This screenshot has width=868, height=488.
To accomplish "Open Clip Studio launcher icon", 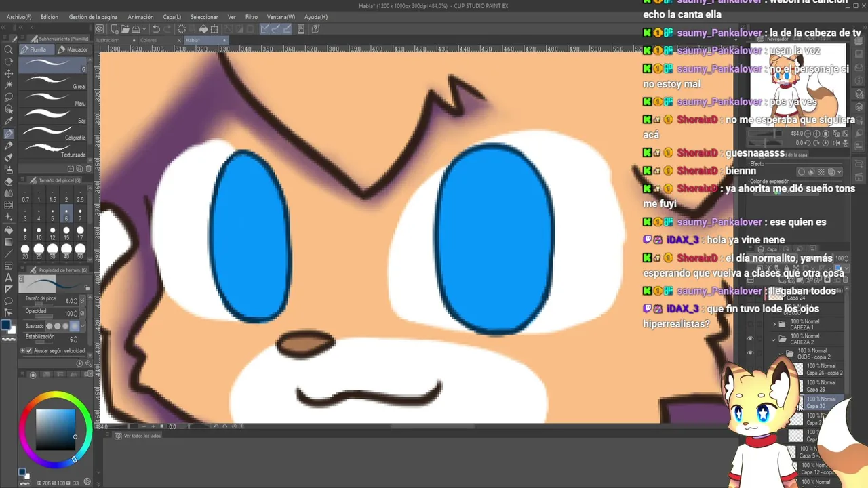I will click(x=100, y=29).
